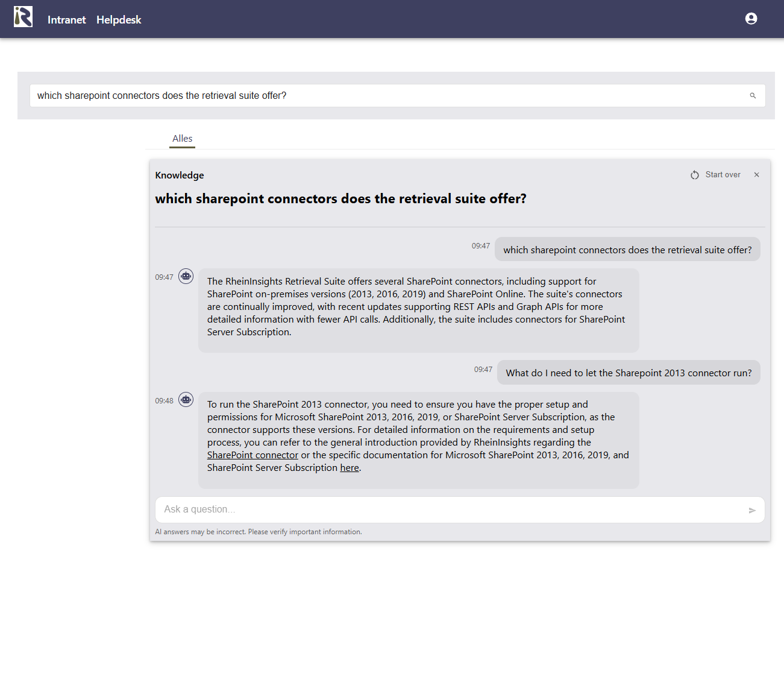Click the Ask a question input
Screen dimensions: 784x694
point(460,509)
